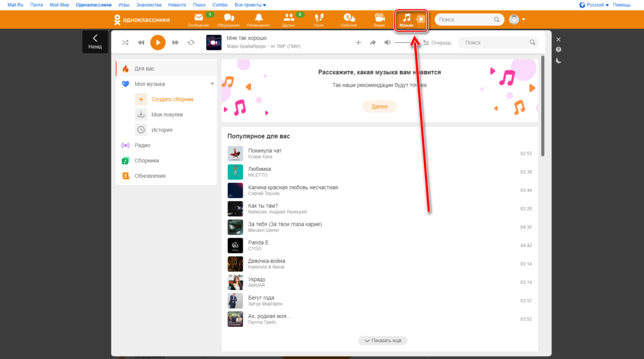
Task: Select Сборники in the sidebar
Action: pos(147,160)
